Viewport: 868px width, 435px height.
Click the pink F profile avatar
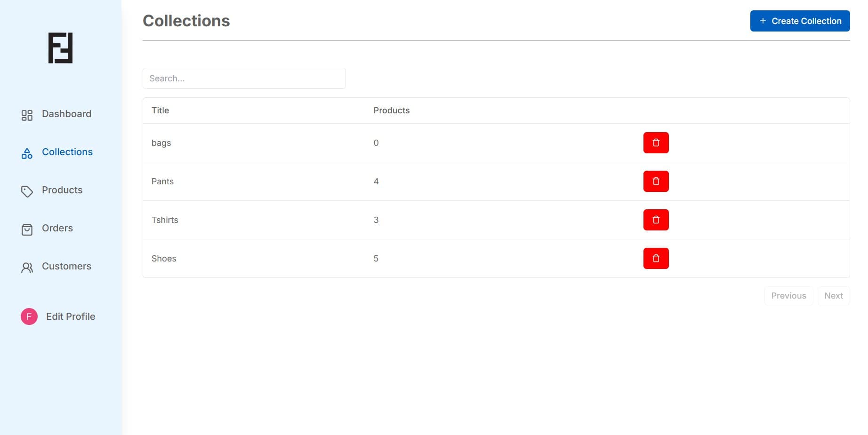coord(29,316)
